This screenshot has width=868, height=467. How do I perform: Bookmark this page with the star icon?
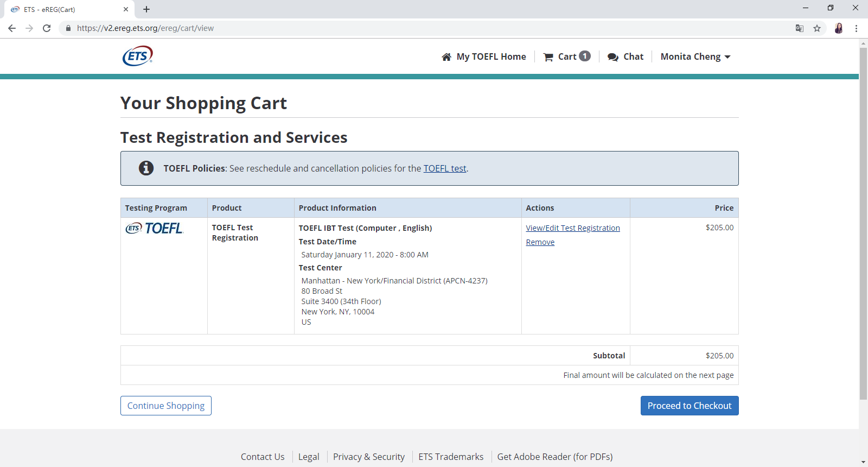click(817, 28)
